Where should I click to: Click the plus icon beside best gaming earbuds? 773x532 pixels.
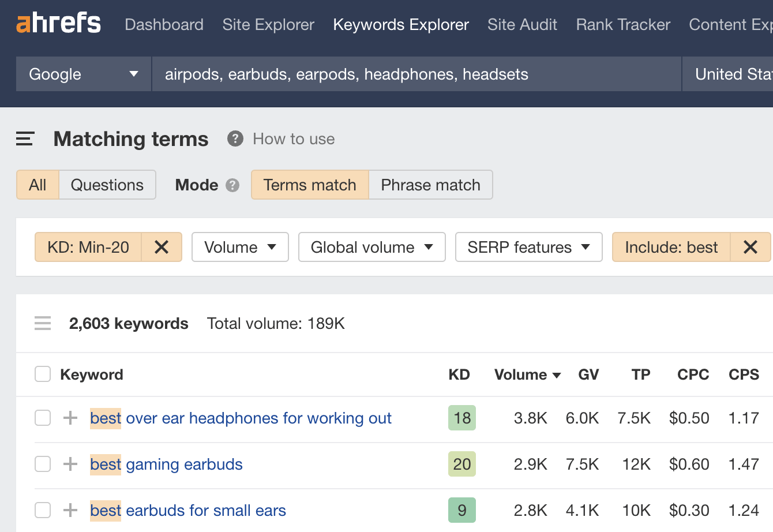click(69, 463)
